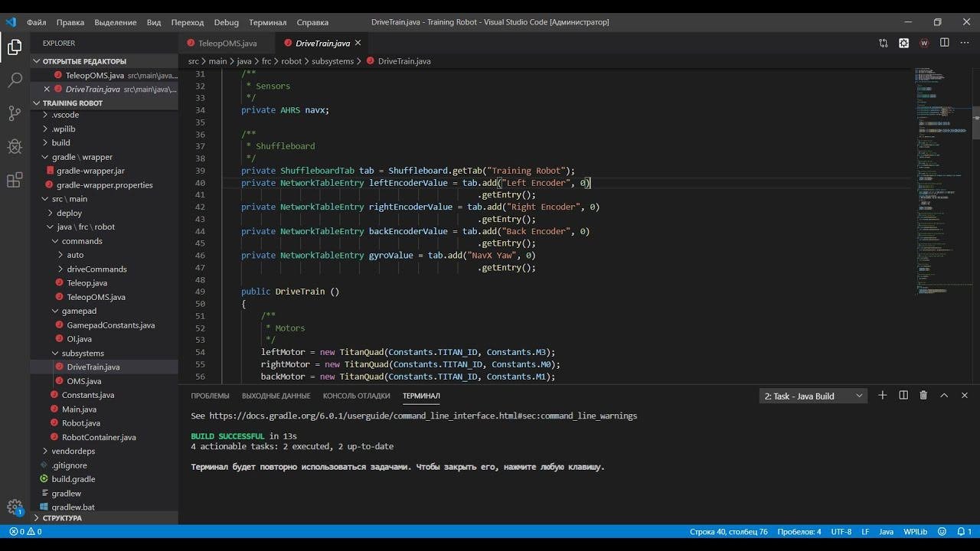Open the Extensions view
Image resolution: width=980 pixels, height=551 pixels.
[x=15, y=181]
